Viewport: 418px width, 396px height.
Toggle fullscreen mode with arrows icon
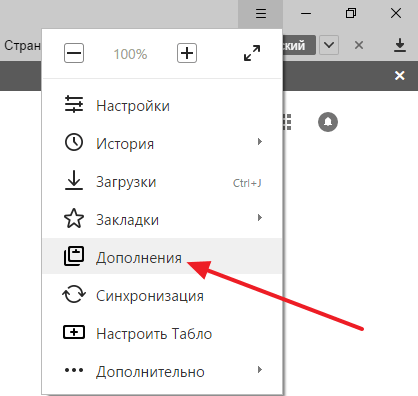[x=252, y=53]
